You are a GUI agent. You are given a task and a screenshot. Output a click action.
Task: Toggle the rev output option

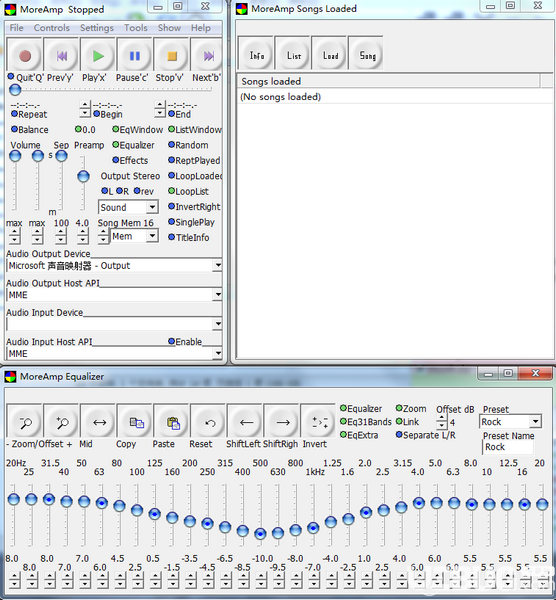point(143,191)
